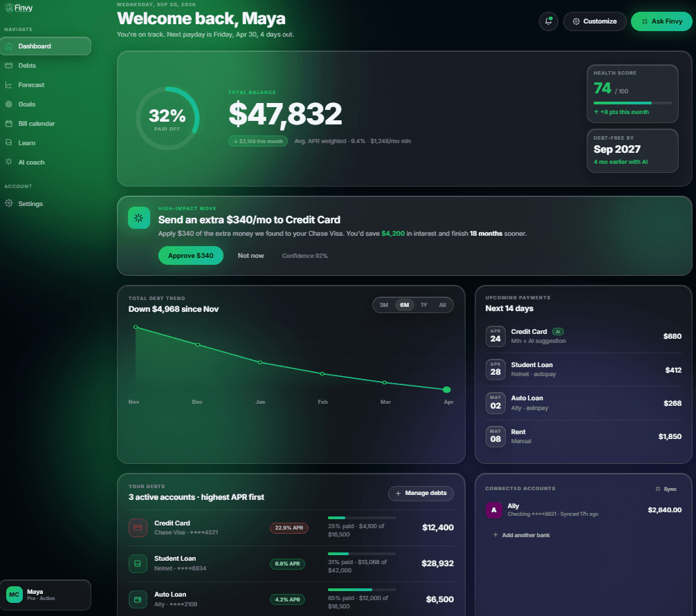Image resolution: width=696 pixels, height=616 pixels.
Task: Click the 6.8% APR badge
Action: [287, 563]
